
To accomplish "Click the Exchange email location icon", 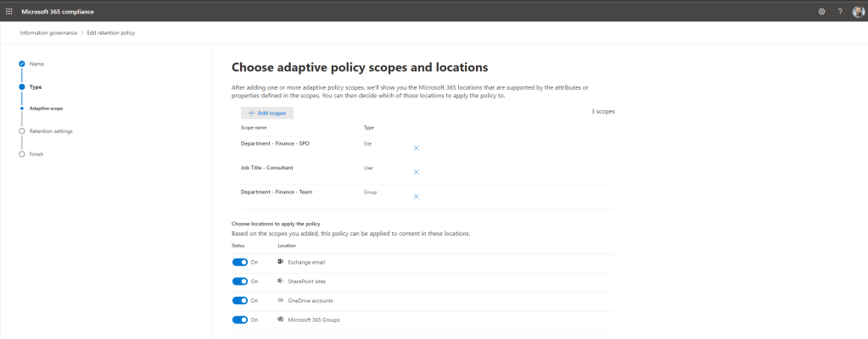I will [281, 262].
